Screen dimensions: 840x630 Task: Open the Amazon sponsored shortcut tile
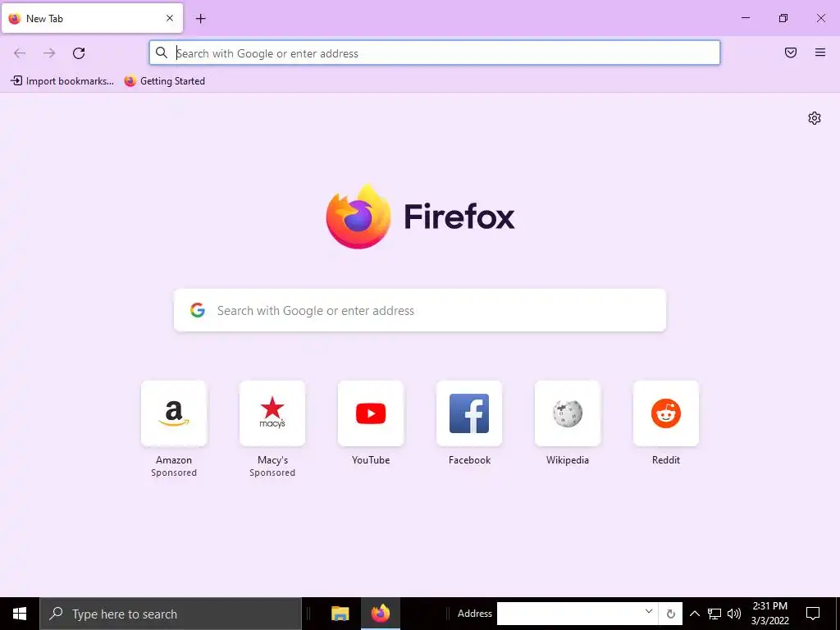click(174, 413)
